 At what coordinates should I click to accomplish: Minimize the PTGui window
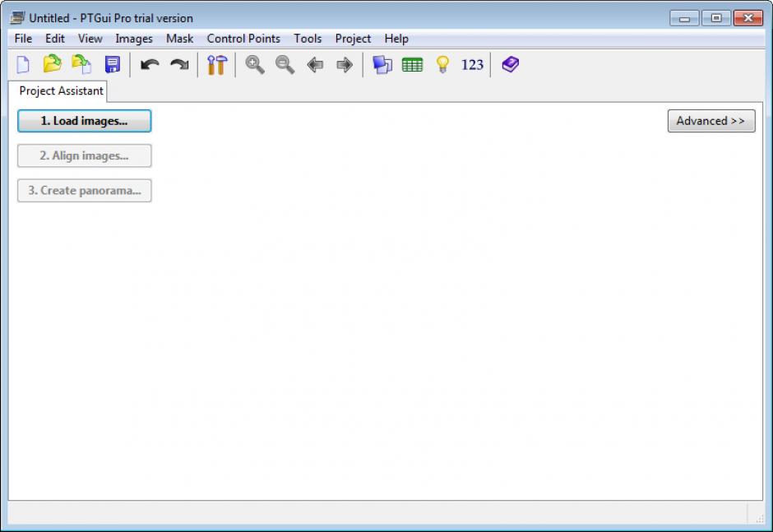tap(684, 18)
